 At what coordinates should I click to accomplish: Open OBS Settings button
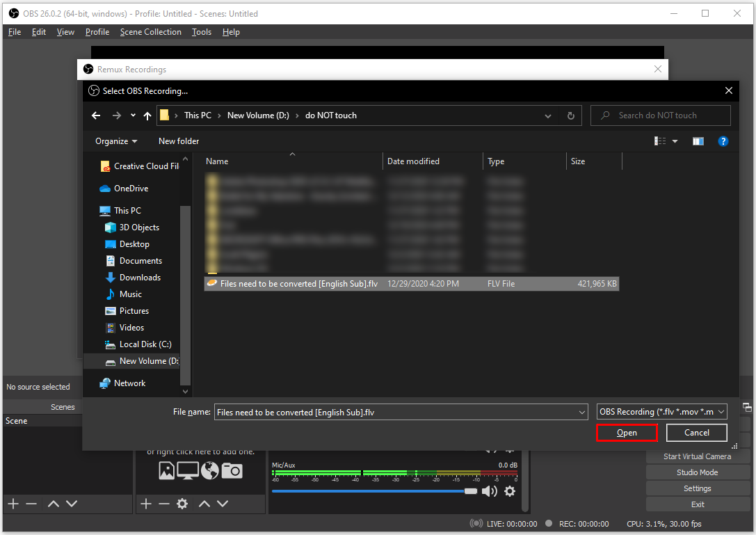pyautogui.click(x=697, y=488)
